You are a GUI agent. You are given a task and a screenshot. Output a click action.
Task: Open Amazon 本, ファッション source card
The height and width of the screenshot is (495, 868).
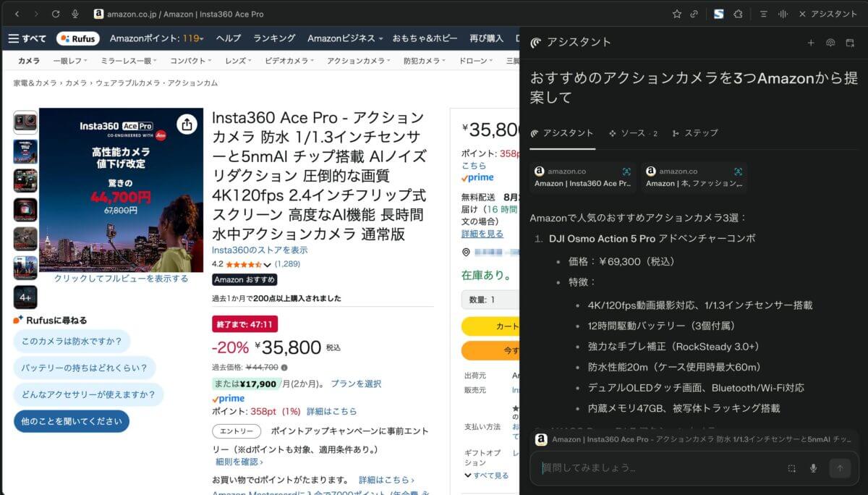click(694, 177)
